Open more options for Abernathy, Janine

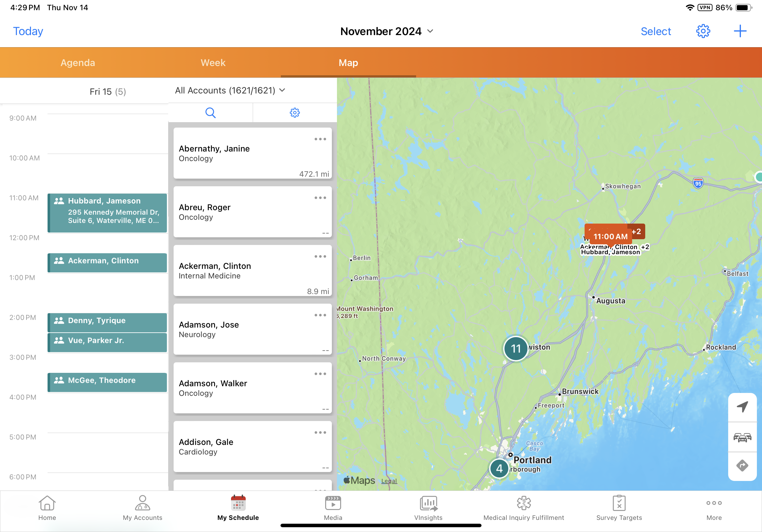click(x=320, y=139)
